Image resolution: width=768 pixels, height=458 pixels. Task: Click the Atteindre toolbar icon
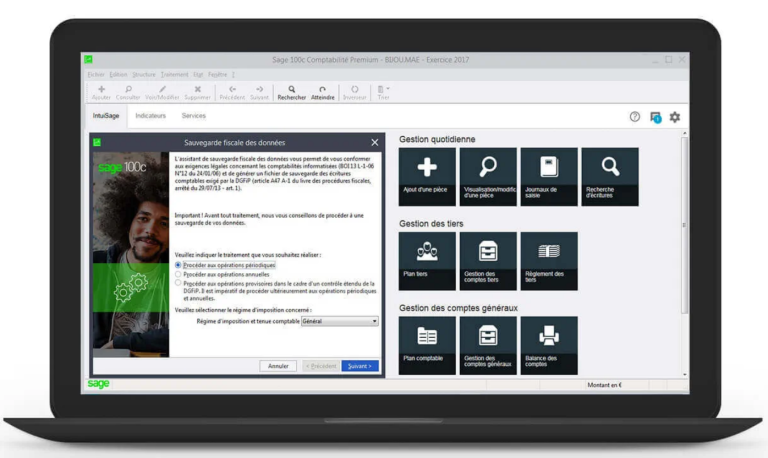click(322, 92)
